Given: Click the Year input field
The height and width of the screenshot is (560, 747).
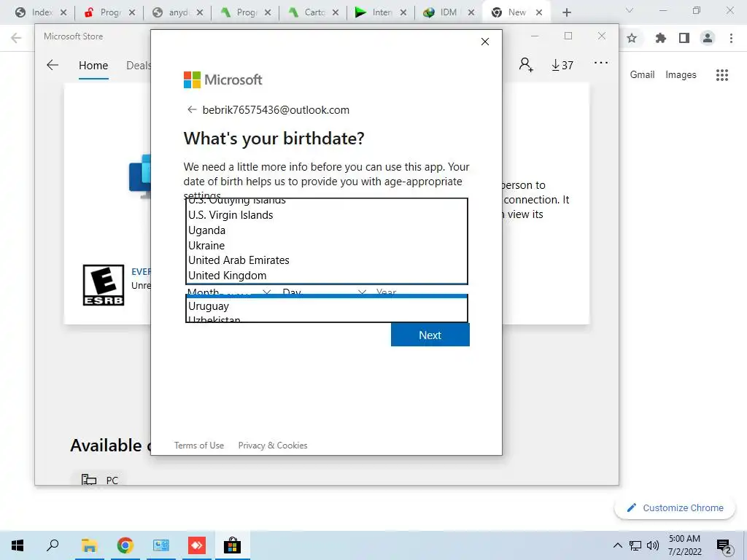Looking at the screenshot, I should tap(421, 292).
